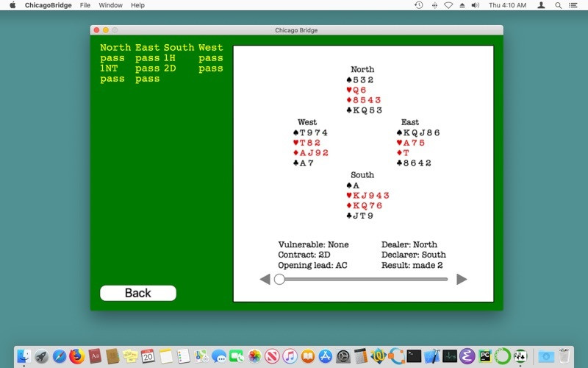Open Dictionary app in the dock
Screen dimensions: 588x368
95,356
